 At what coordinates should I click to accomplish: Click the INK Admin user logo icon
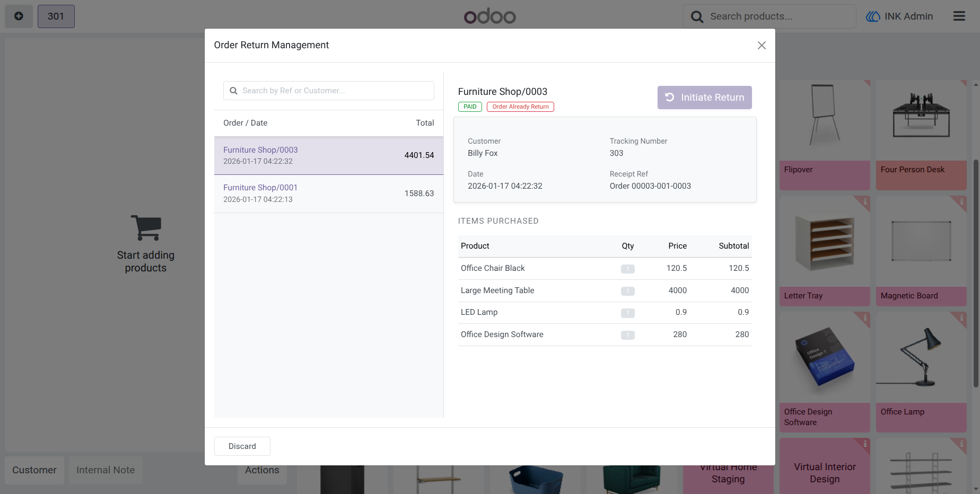click(x=873, y=16)
